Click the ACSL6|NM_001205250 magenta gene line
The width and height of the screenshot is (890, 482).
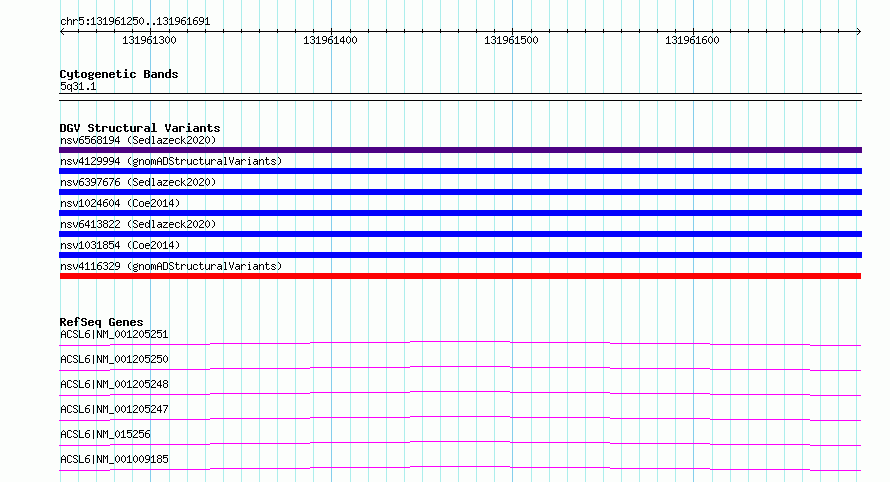460,368
